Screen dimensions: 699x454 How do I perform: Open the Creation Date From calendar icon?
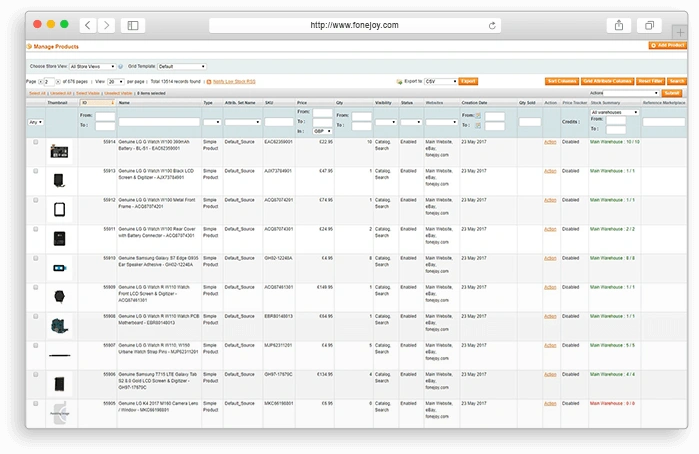pyautogui.click(x=478, y=116)
